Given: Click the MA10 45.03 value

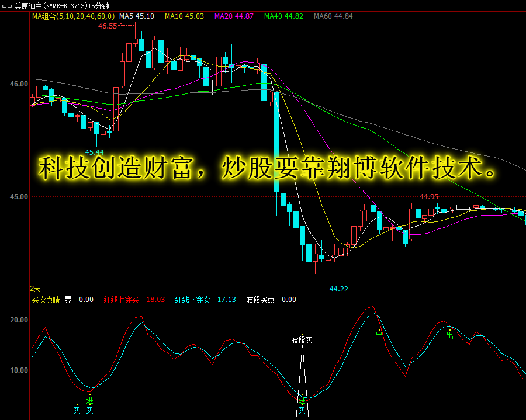Looking at the screenshot, I should click(184, 16).
